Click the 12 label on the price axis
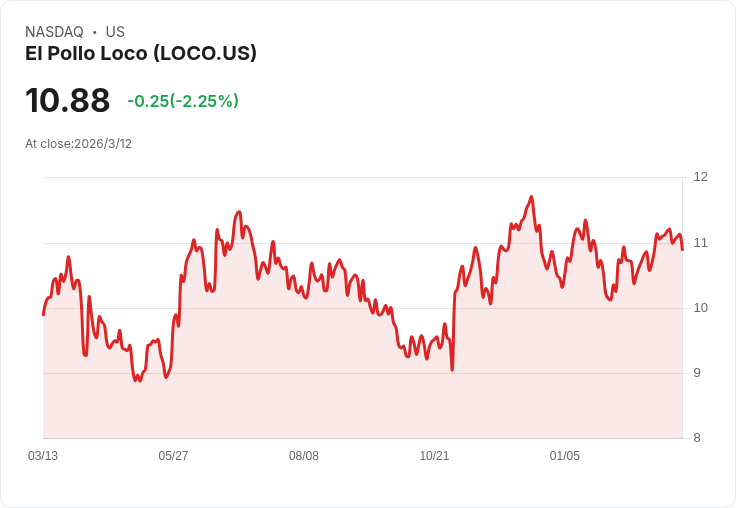The image size is (736, 508). point(700,177)
